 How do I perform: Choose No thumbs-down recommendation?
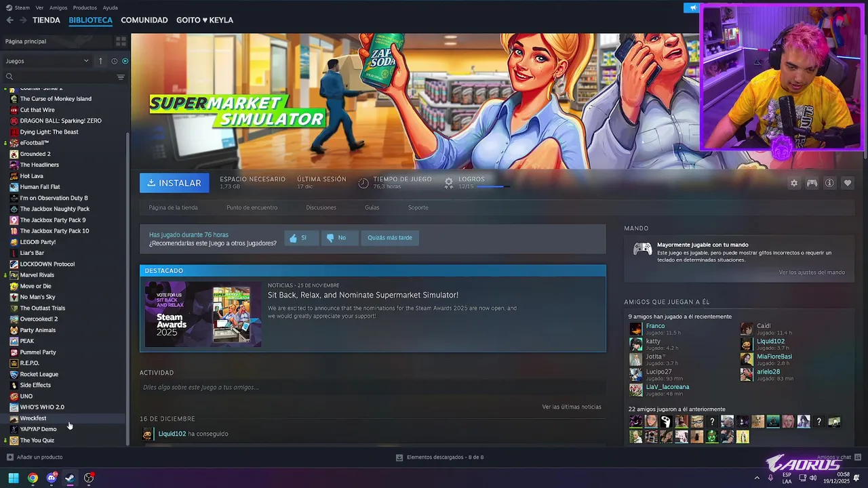[340, 238]
